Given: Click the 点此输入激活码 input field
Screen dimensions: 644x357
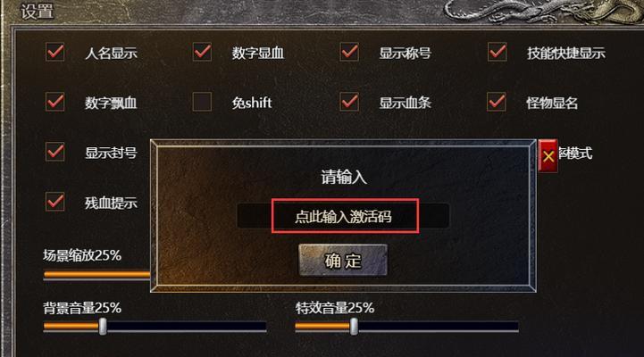Looking at the screenshot, I should [343, 216].
